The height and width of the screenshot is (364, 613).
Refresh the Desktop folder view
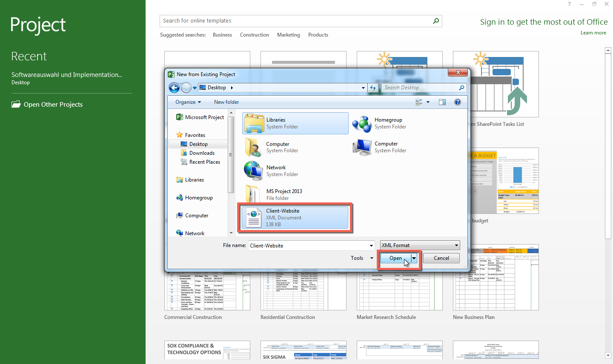[373, 88]
